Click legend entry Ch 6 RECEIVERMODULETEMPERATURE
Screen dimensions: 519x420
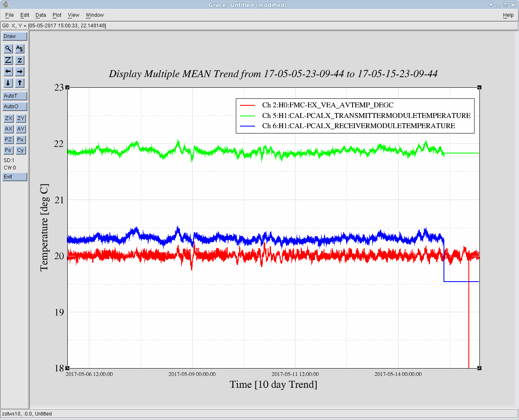pyautogui.click(x=359, y=126)
